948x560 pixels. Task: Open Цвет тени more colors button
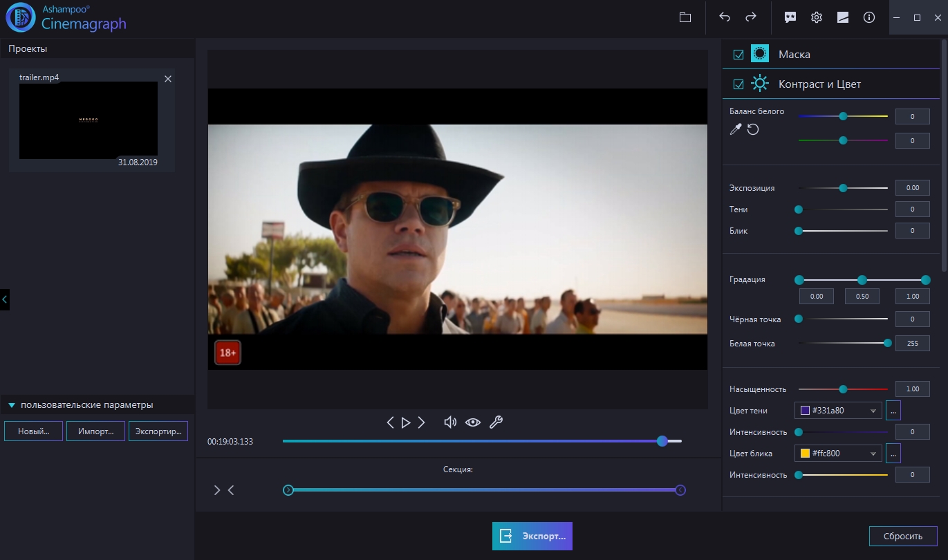coord(893,410)
